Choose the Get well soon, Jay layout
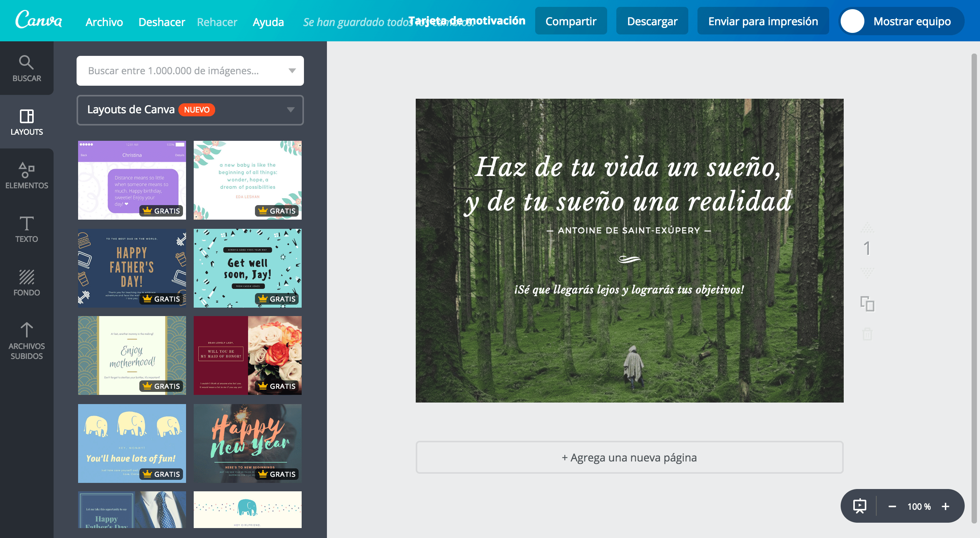The height and width of the screenshot is (538, 980). tap(248, 268)
